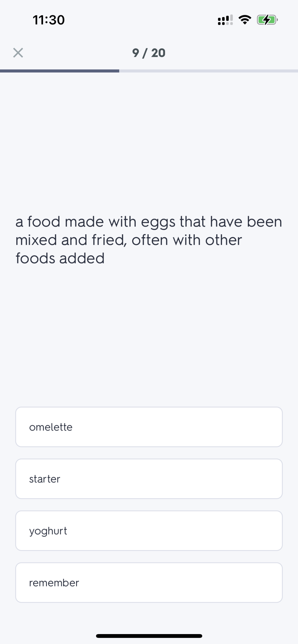Tap the cellular signal strength icon

point(225,20)
